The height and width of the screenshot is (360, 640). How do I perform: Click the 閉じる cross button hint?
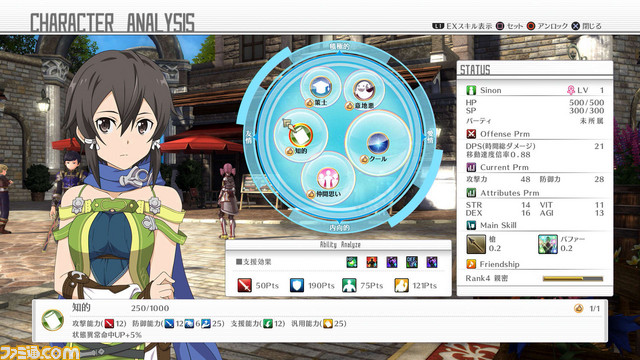point(586,26)
